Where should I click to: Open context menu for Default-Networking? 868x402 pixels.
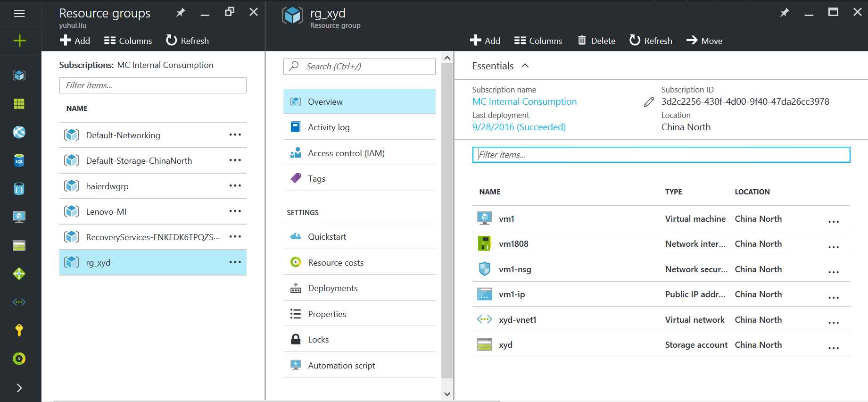coord(235,135)
